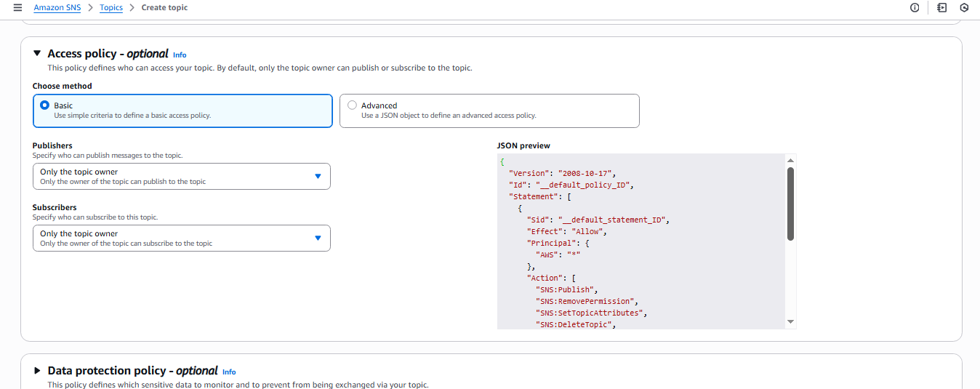Click the "Effect": "Allow" JSON line

tap(566, 231)
